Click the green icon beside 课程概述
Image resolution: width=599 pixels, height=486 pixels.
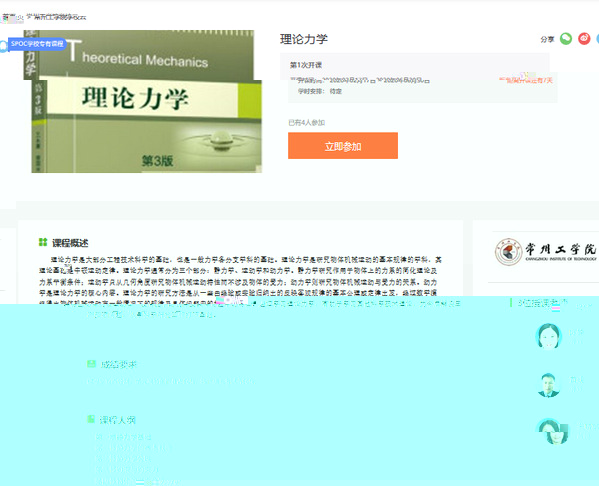[x=43, y=242]
